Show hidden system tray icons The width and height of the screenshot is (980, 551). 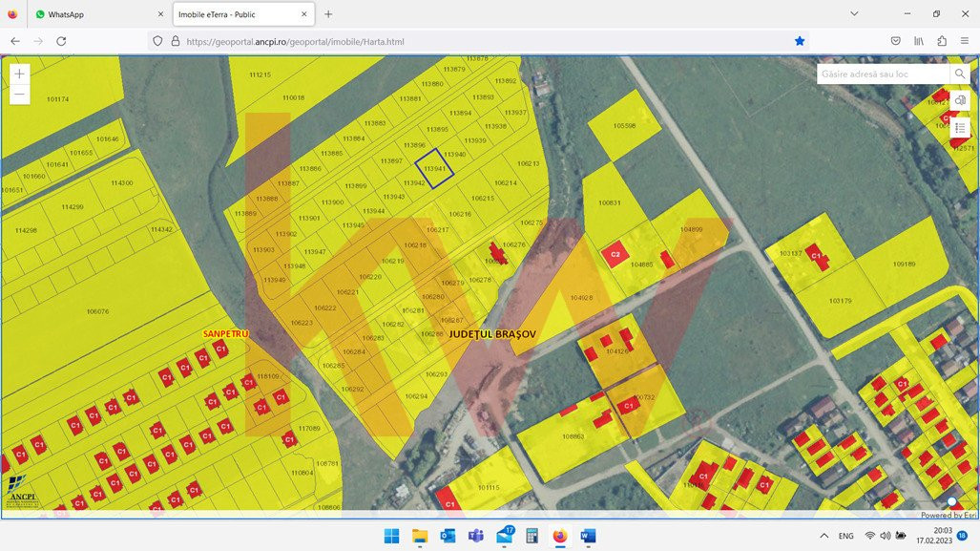pyautogui.click(x=824, y=536)
